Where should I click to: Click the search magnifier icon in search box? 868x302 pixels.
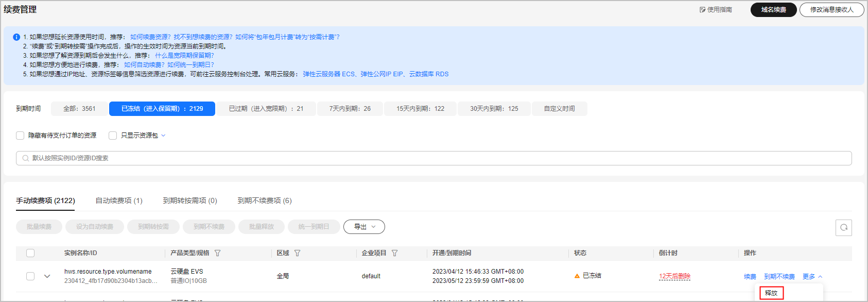[26, 158]
